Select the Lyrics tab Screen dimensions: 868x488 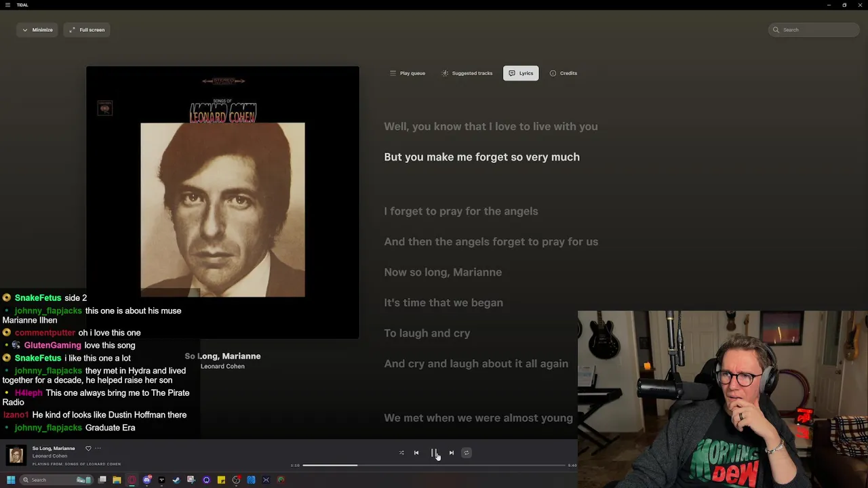pos(521,73)
